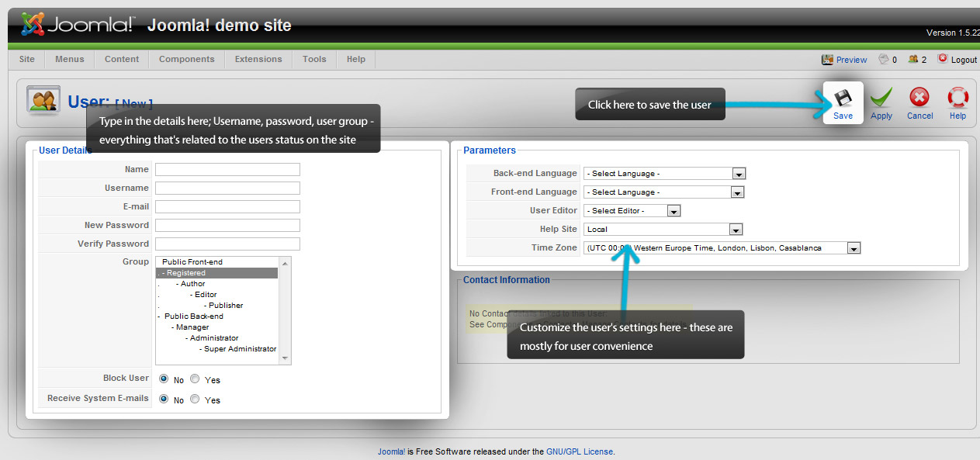This screenshot has width=980, height=460.
Task: Click into the E-mail field
Action: point(227,206)
